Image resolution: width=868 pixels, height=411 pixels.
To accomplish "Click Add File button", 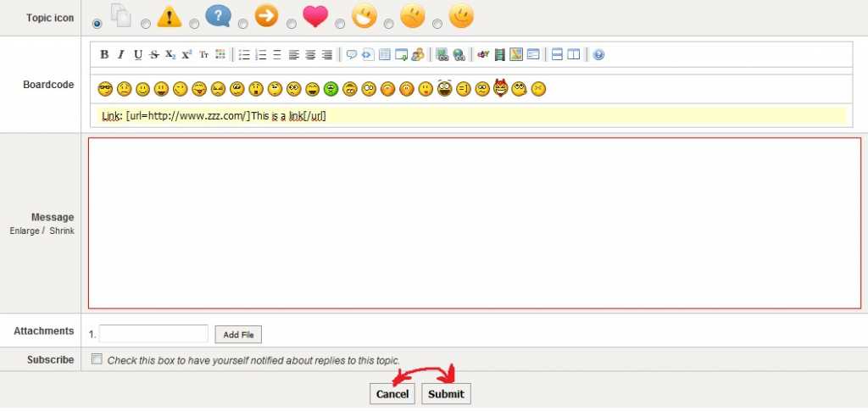I will (238, 335).
